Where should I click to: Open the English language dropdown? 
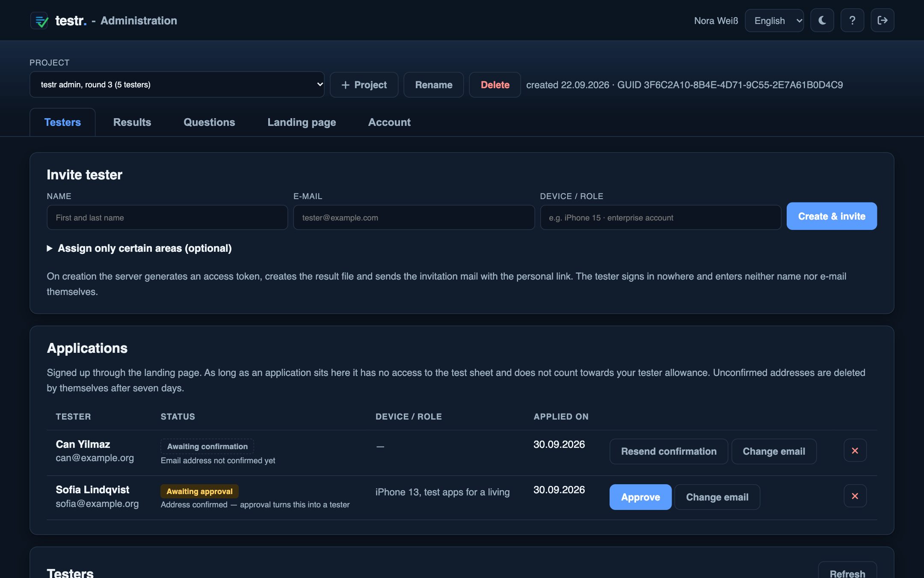(774, 21)
